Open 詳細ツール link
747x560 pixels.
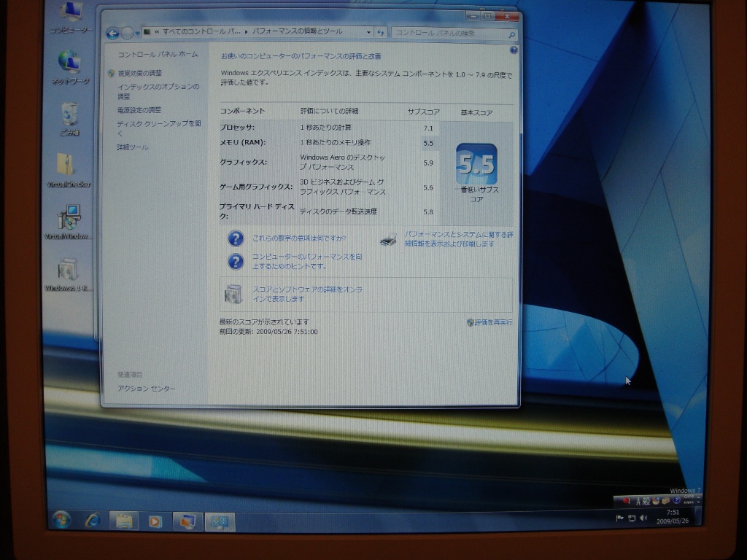pyautogui.click(x=133, y=147)
